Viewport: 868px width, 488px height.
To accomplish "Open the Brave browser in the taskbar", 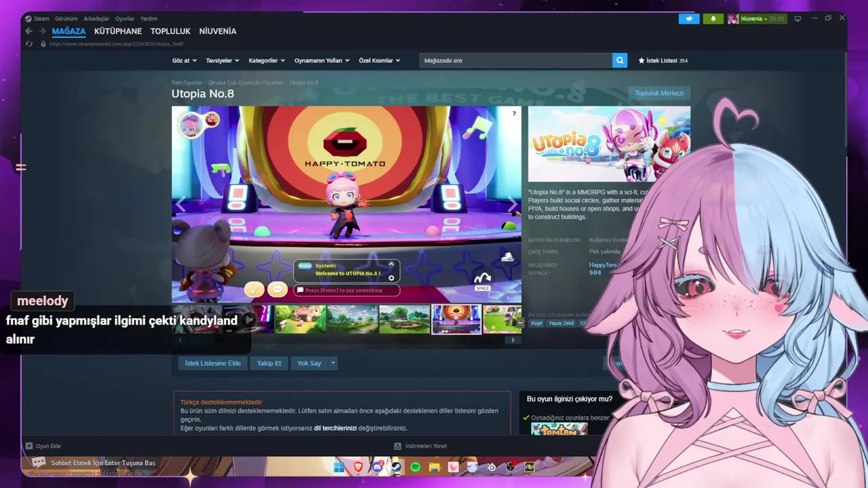I will click(358, 467).
